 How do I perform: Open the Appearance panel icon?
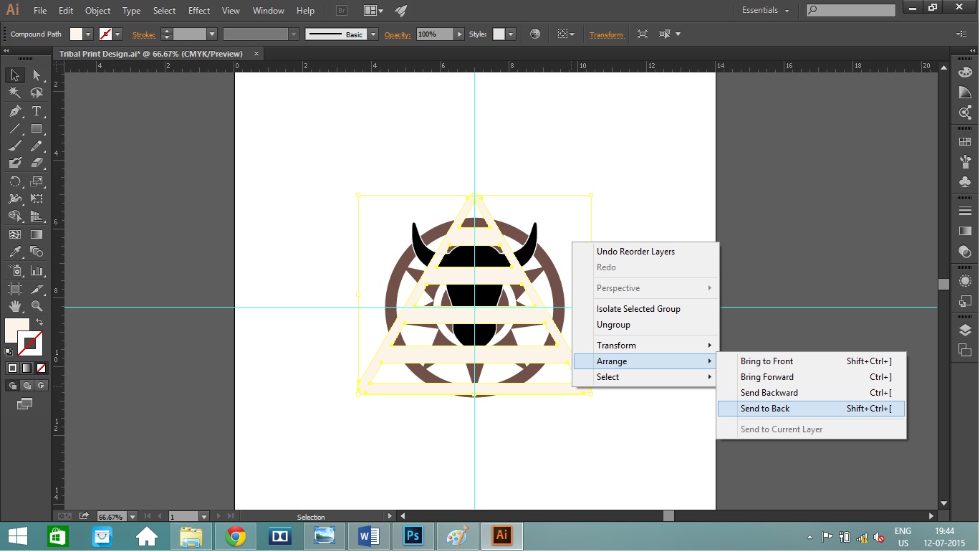tap(965, 281)
